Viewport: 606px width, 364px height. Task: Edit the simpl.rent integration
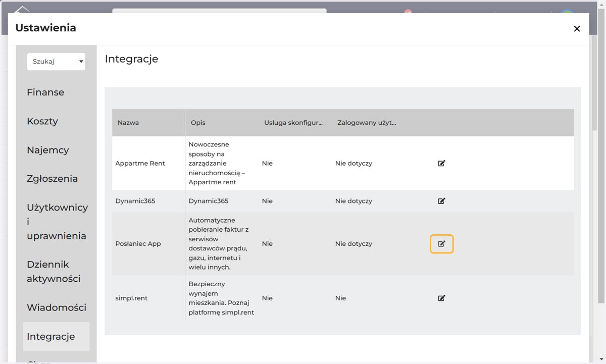[x=441, y=298]
